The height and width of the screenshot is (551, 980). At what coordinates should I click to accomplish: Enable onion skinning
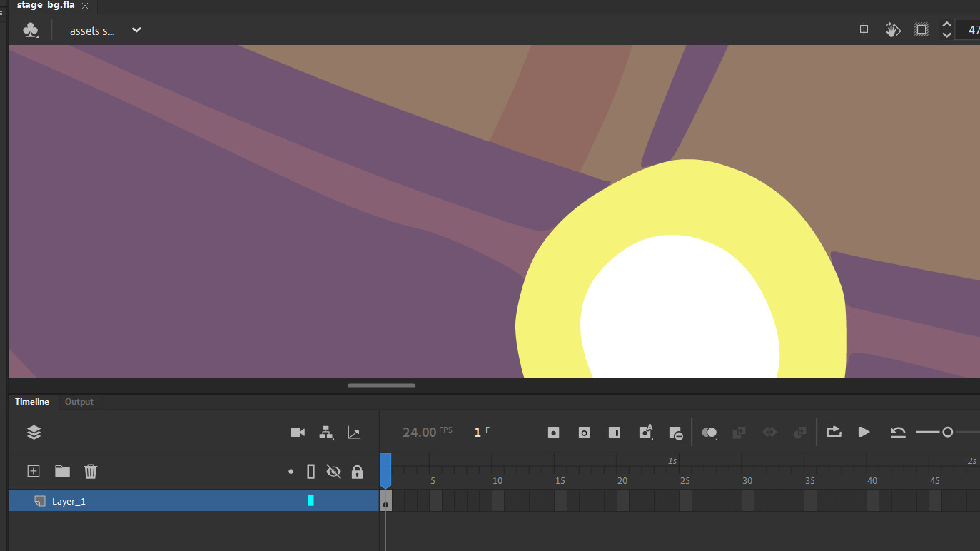tap(709, 432)
